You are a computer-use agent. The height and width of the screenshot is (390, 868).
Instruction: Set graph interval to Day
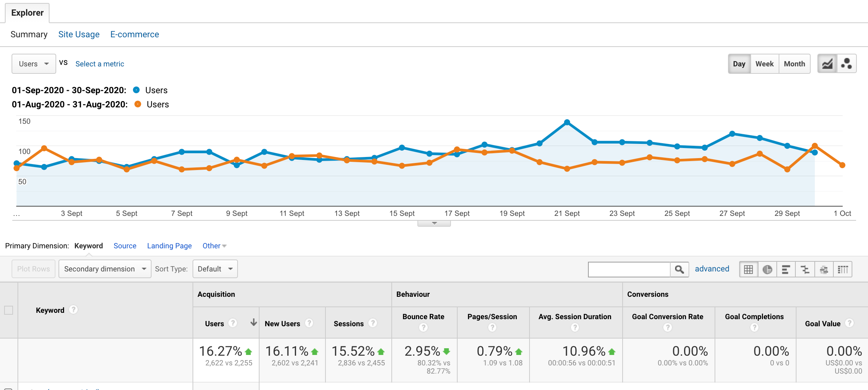click(x=739, y=64)
